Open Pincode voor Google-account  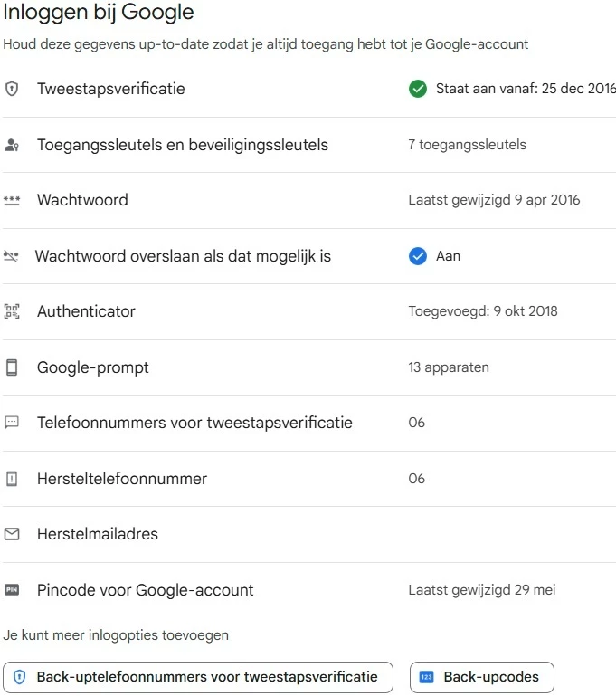tap(145, 590)
